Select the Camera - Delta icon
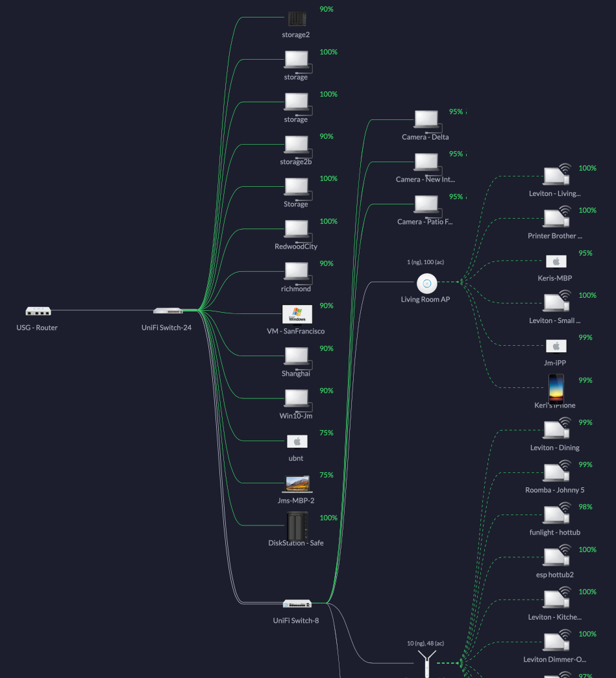This screenshot has height=678, width=616. coord(428,121)
